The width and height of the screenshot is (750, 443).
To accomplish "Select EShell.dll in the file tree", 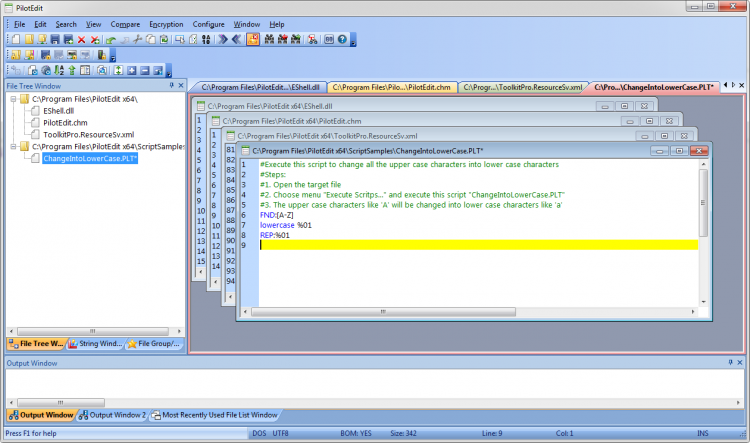I will [58, 111].
